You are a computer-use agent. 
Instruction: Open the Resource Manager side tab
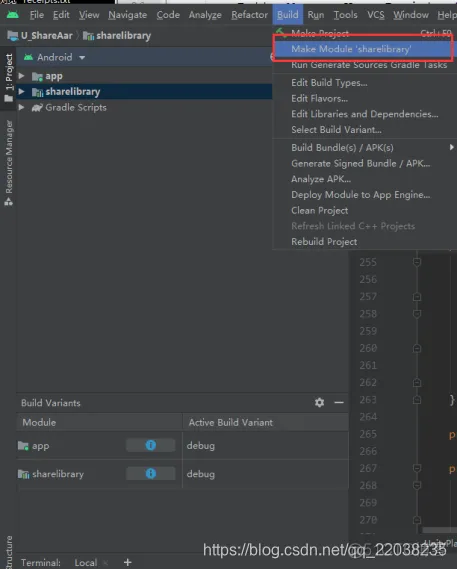[8, 163]
